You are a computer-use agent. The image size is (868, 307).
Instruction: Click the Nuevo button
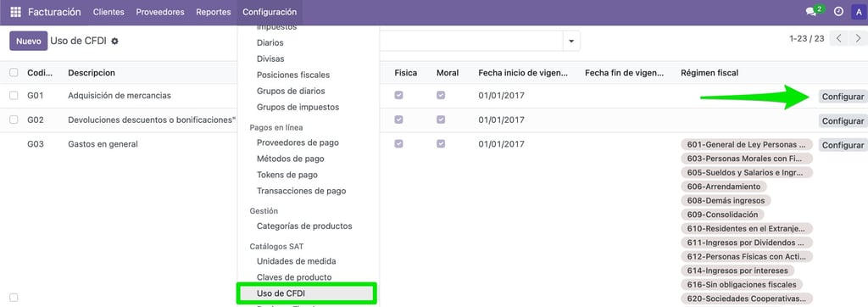[28, 41]
